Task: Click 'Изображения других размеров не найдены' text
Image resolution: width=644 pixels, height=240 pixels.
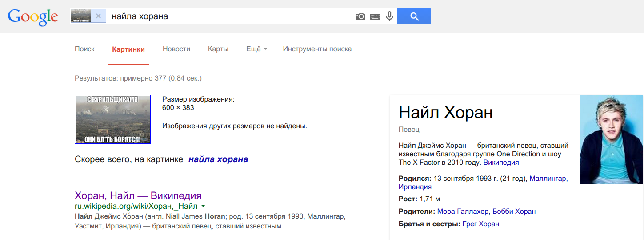Action: click(x=235, y=126)
